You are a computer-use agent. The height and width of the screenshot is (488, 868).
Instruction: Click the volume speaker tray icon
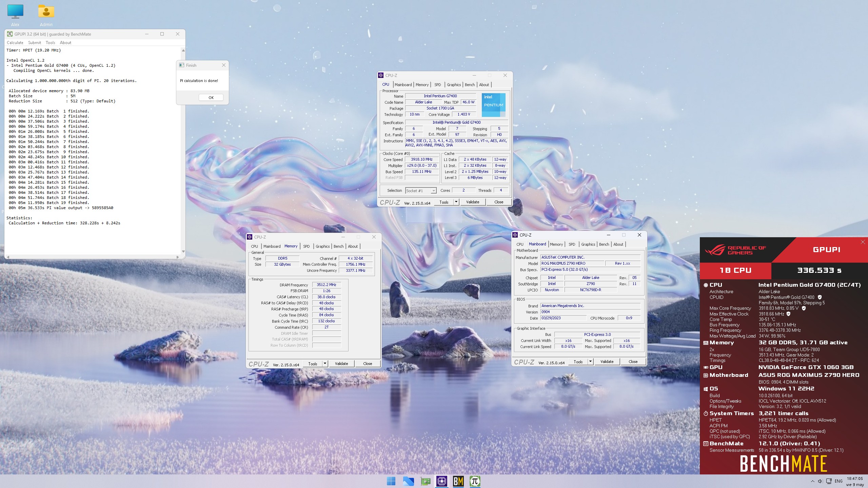click(820, 481)
